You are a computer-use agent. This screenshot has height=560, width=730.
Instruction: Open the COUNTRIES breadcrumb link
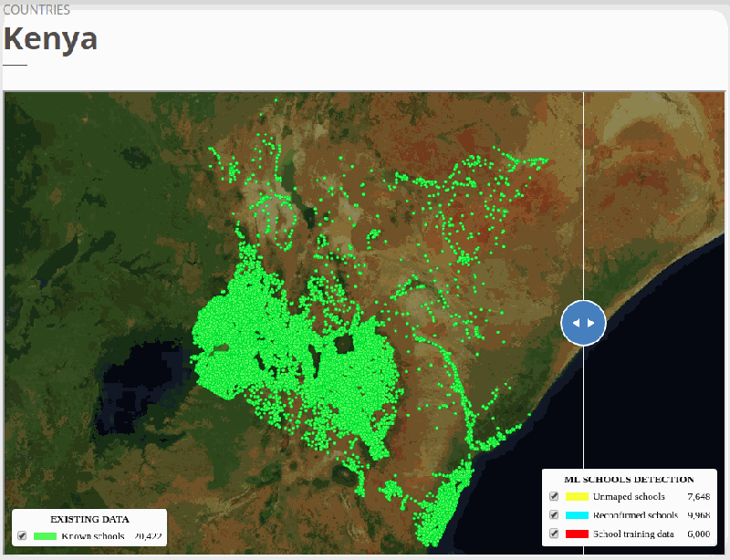pos(37,9)
